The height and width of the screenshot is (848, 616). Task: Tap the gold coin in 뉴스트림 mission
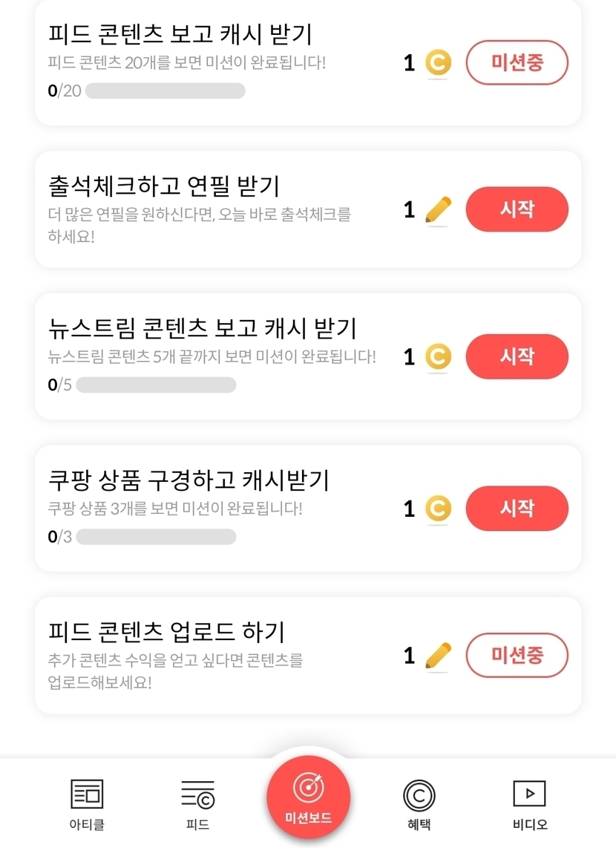pos(438,357)
